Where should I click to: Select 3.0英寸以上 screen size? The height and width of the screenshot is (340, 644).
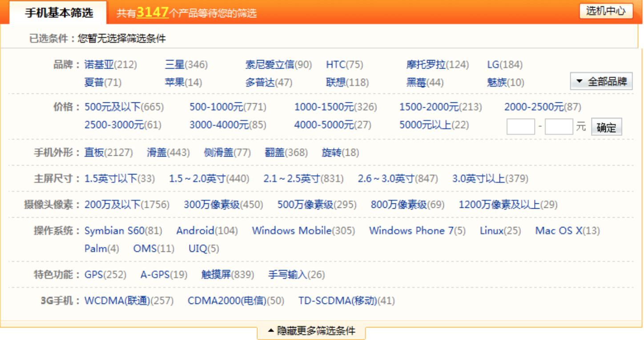(479, 179)
